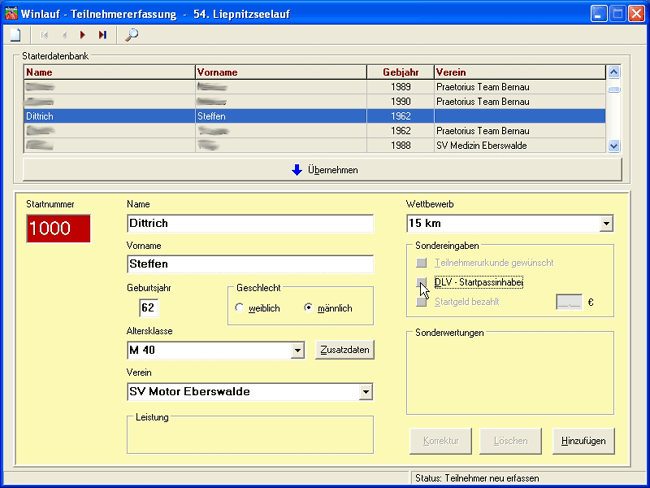
Task: Open the magnifier search tool
Action: pos(132,35)
